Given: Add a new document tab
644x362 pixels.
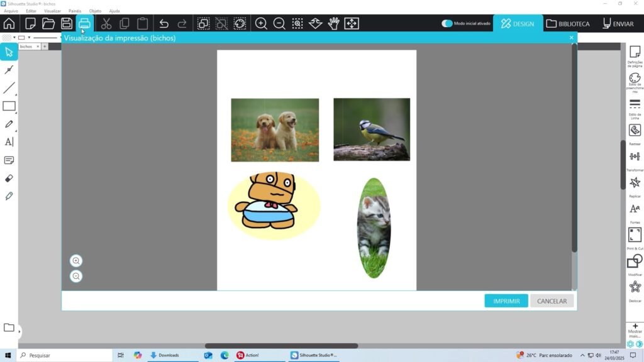Looking at the screenshot, I should point(45,47).
